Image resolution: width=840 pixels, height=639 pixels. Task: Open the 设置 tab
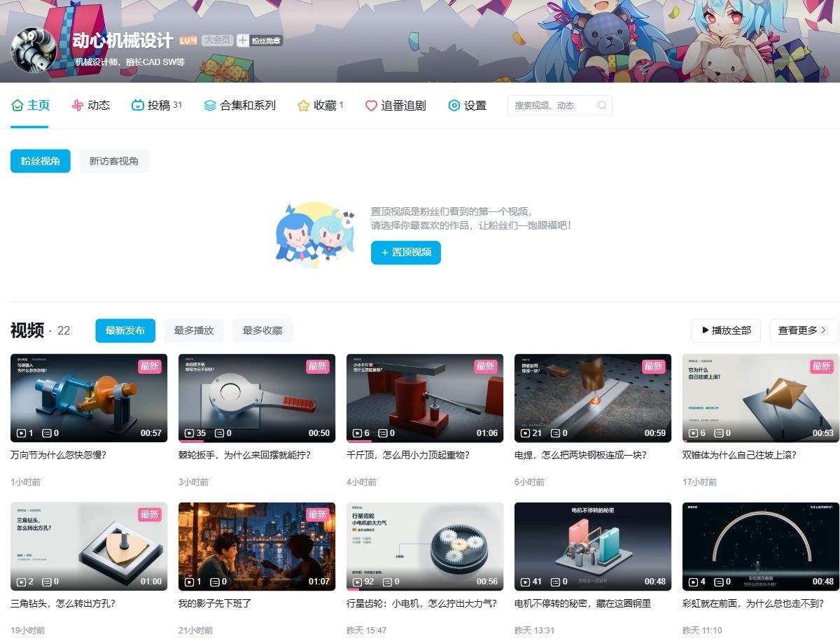467,106
